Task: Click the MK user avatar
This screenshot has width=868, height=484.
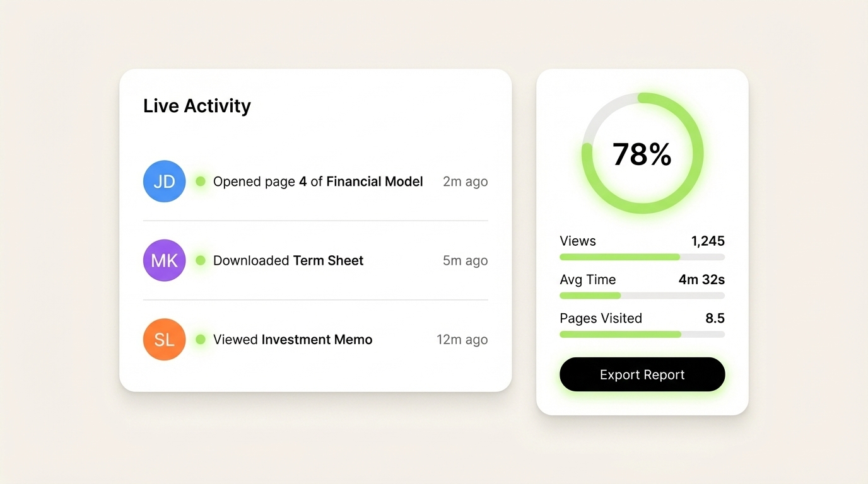Action: coord(164,260)
